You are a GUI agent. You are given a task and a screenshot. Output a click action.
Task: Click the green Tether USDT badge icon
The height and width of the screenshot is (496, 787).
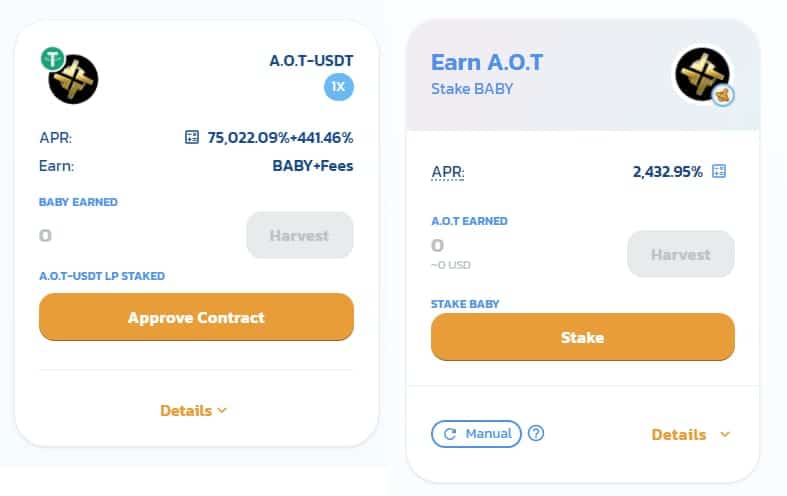click(52, 59)
